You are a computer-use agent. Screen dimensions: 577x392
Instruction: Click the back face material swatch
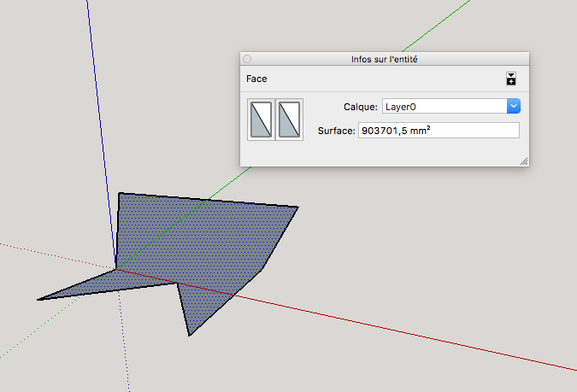point(289,120)
